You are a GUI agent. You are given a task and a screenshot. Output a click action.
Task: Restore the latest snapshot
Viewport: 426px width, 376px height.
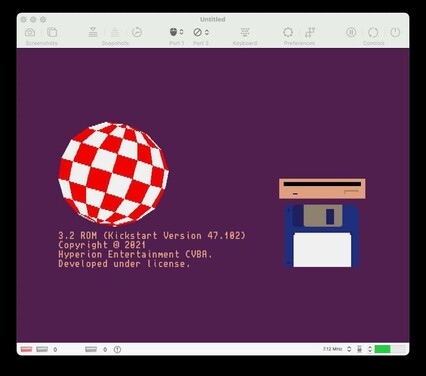tap(115, 32)
